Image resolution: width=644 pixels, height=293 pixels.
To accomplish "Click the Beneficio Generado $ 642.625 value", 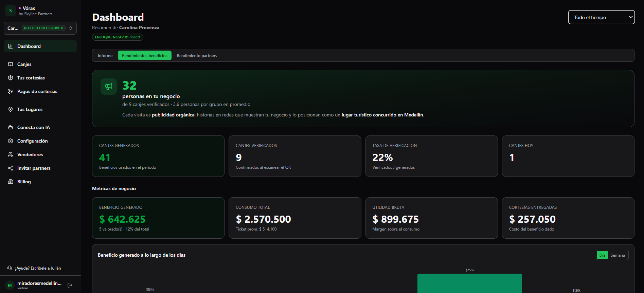I will tap(122, 219).
